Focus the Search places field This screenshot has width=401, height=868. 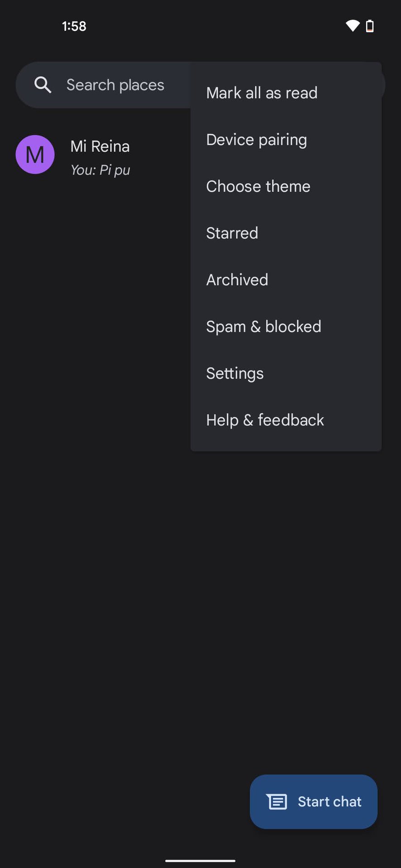click(x=115, y=85)
